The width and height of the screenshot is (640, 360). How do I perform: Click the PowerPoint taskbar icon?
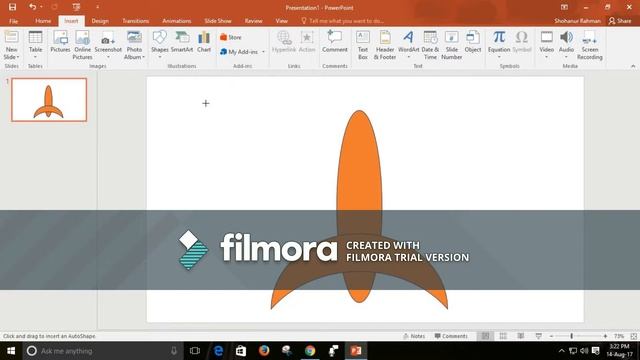click(356, 351)
